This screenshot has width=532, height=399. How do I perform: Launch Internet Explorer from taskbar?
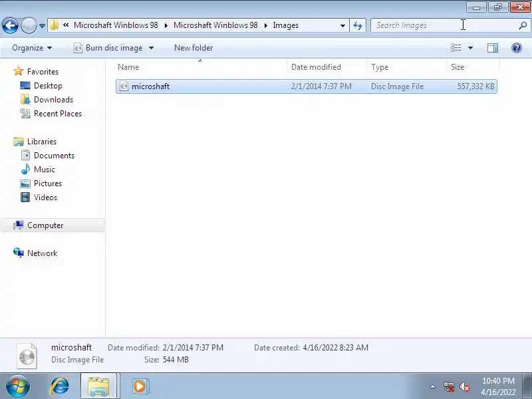[60, 386]
